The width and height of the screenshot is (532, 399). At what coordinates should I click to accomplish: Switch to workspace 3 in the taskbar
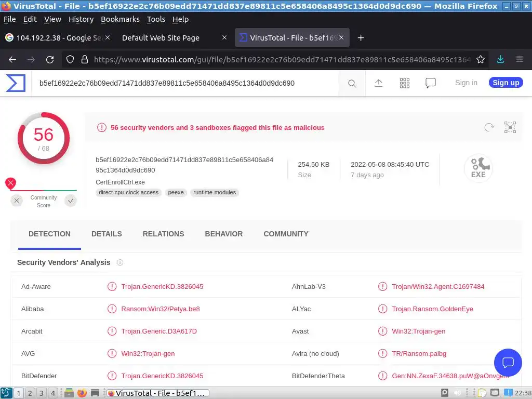tap(42, 393)
